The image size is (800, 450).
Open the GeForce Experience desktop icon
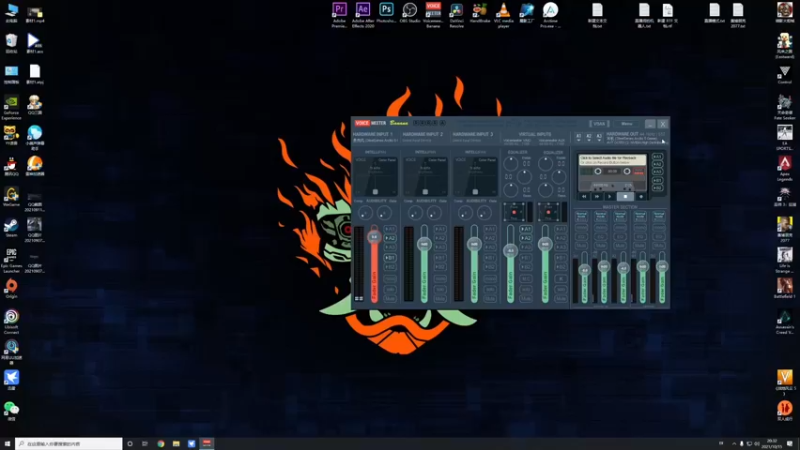[x=11, y=107]
